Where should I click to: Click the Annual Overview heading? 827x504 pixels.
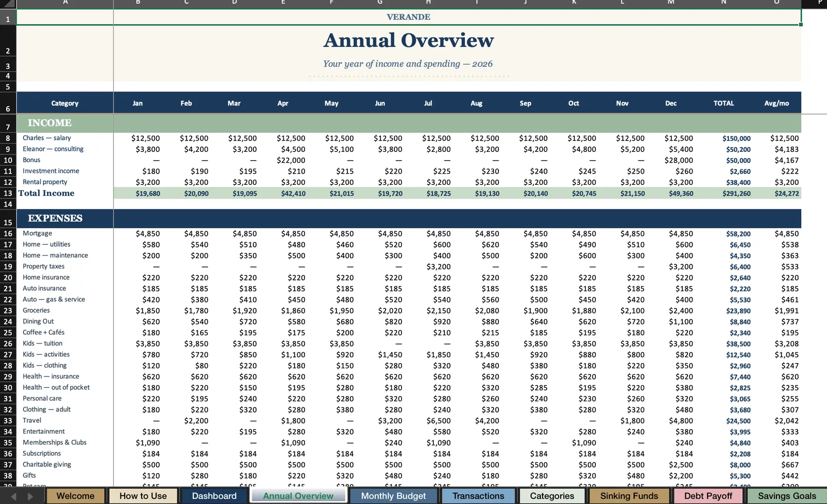tap(408, 40)
